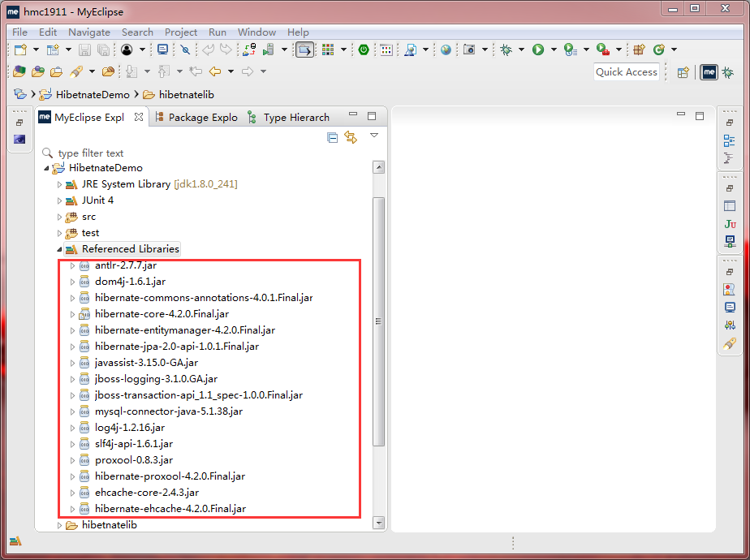
Task: Switch to the Type Hierarchy tab
Action: click(x=289, y=117)
